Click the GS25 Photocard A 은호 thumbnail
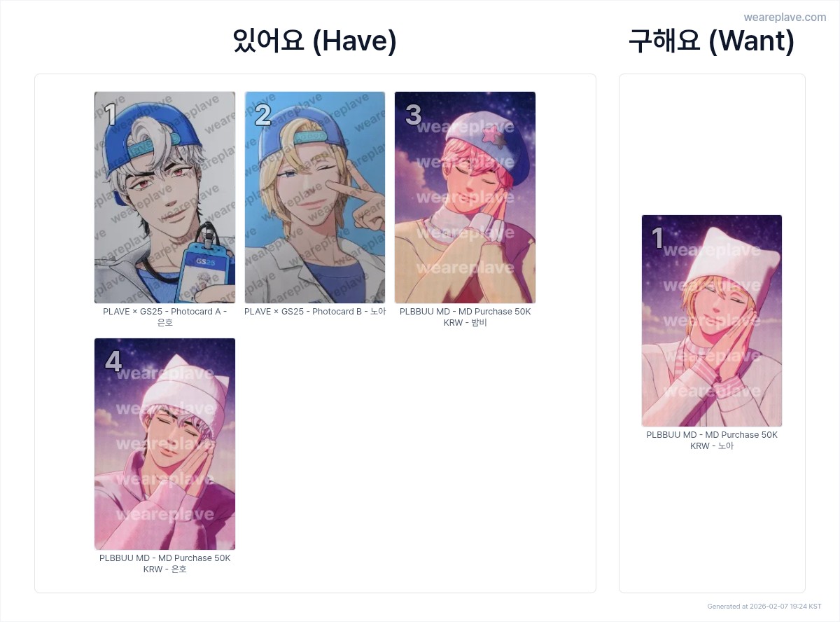Image resolution: width=840 pixels, height=622 pixels. point(164,198)
